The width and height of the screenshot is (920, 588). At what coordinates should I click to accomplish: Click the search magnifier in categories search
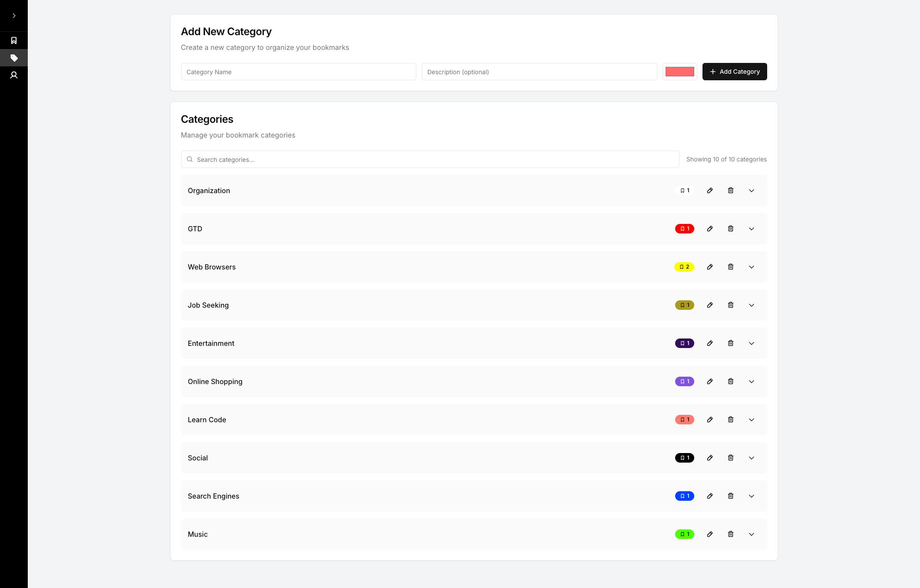(190, 159)
